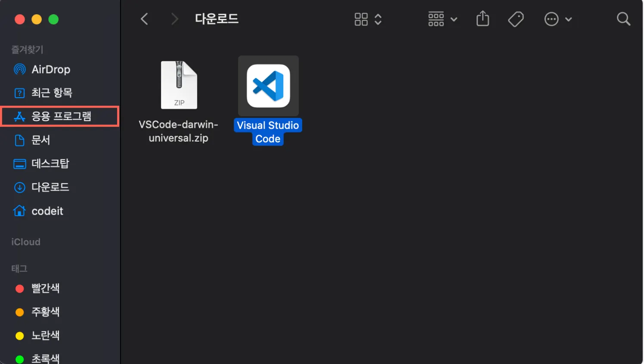Viewport: 644px width, 364px height.
Task: Open the view mode up-down stepper
Action: 378,19
